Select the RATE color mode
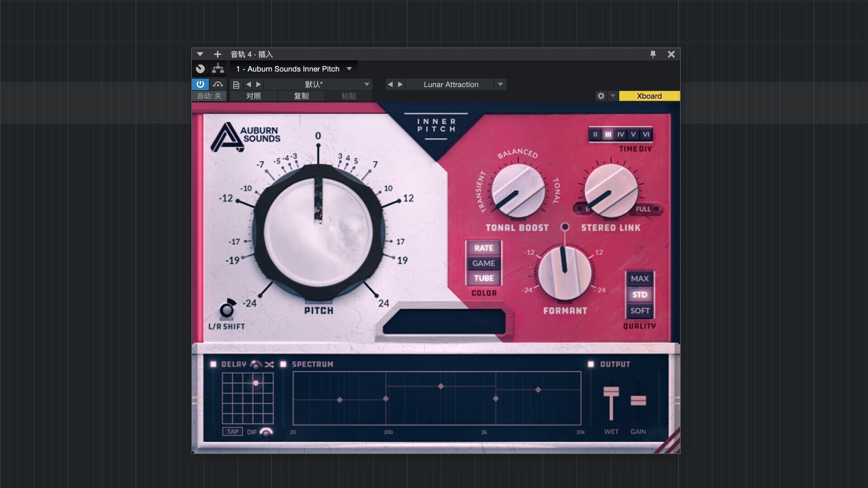Image resolution: width=868 pixels, height=488 pixels. [484, 248]
